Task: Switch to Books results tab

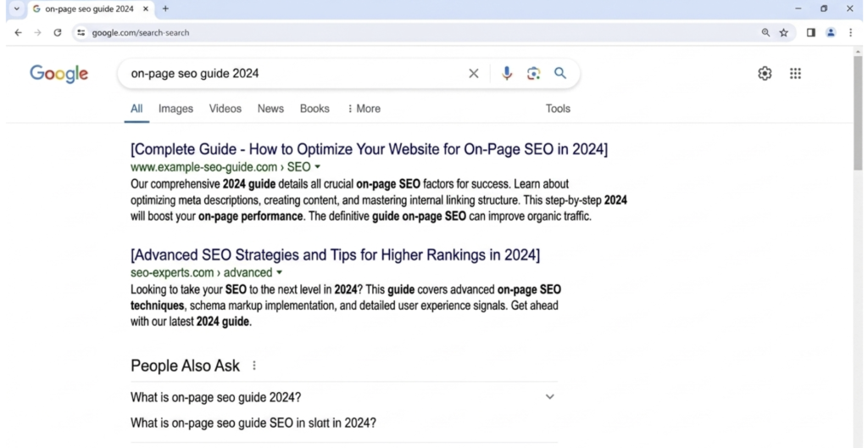Action: tap(314, 109)
